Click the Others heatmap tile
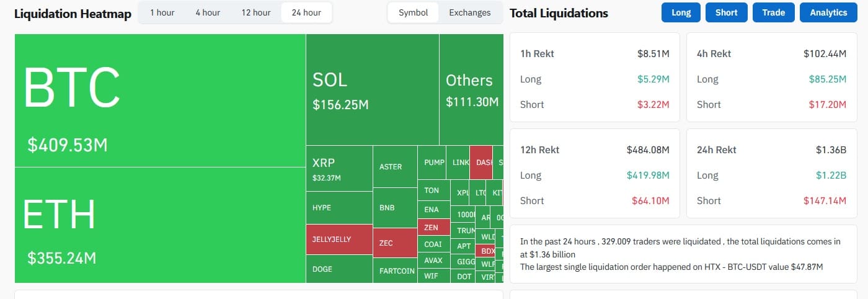The height and width of the screenshot is (299, 868). coord(471,90)
